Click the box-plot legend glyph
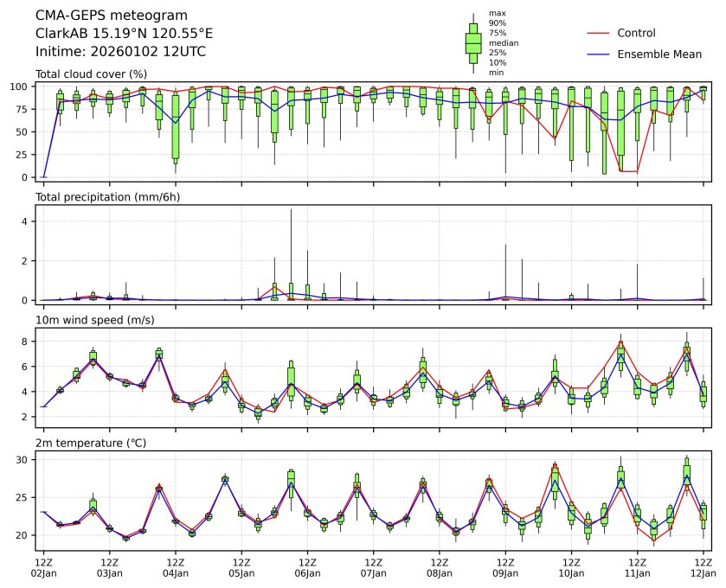The width and height of the screenshot is (726, 588). (473, 43)
